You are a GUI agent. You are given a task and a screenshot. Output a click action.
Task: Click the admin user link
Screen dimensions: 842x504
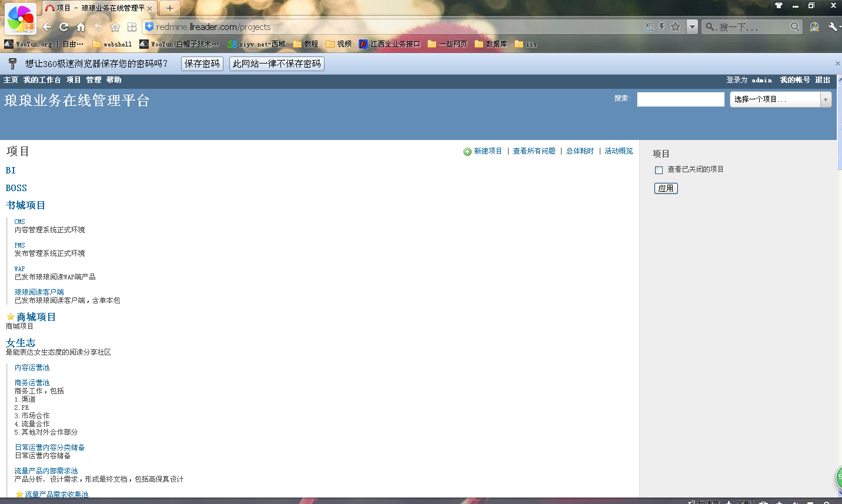point(761,80)
